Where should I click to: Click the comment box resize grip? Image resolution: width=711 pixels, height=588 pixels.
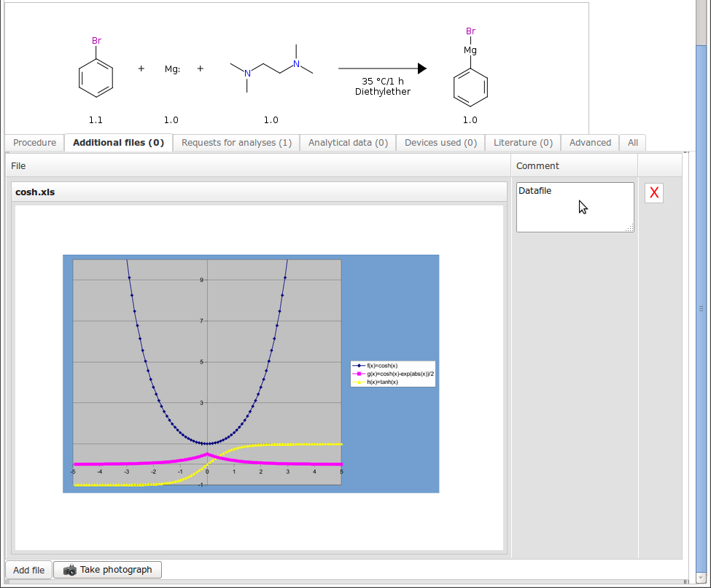[630, 228]
